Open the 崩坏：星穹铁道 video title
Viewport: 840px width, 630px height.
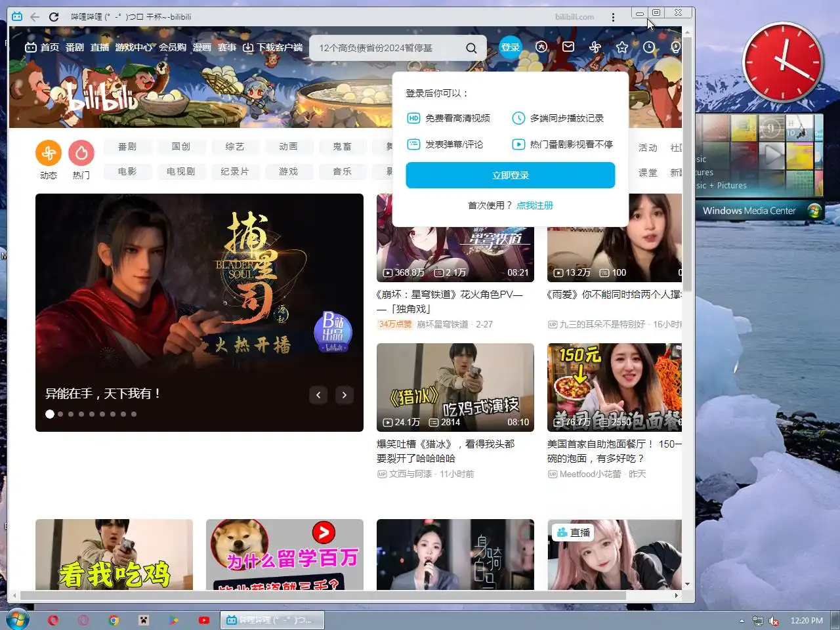pos(450,301)
